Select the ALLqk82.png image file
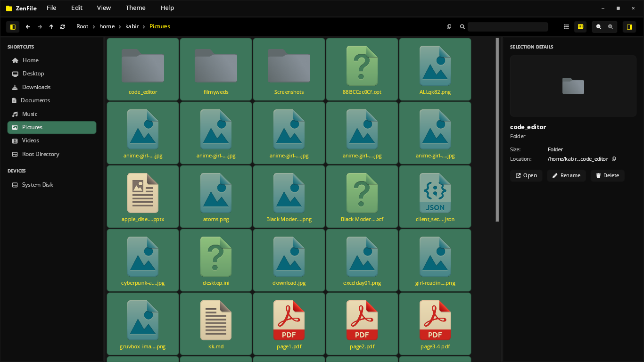Image resolution: width=644 pixels, height=362 pixels. pyautogui.click(x=435, y=69)
